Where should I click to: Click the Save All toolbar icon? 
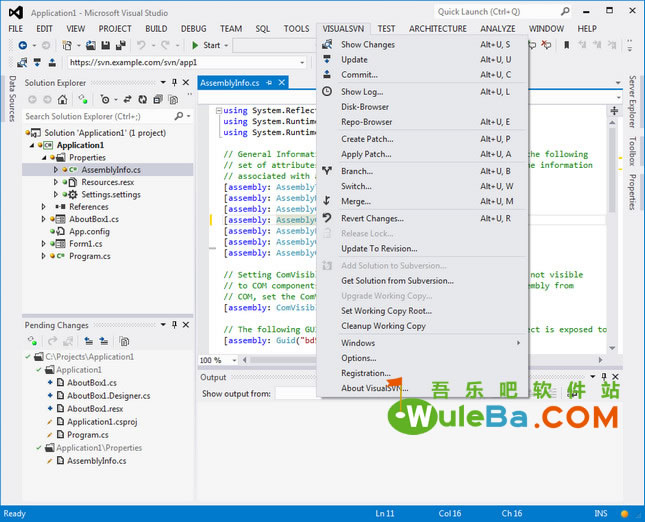click(121, 45)
